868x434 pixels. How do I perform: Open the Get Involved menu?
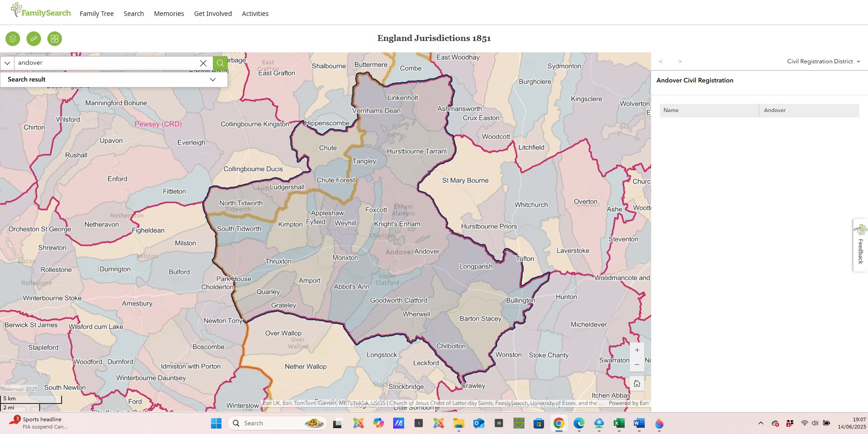coord(213,14)
